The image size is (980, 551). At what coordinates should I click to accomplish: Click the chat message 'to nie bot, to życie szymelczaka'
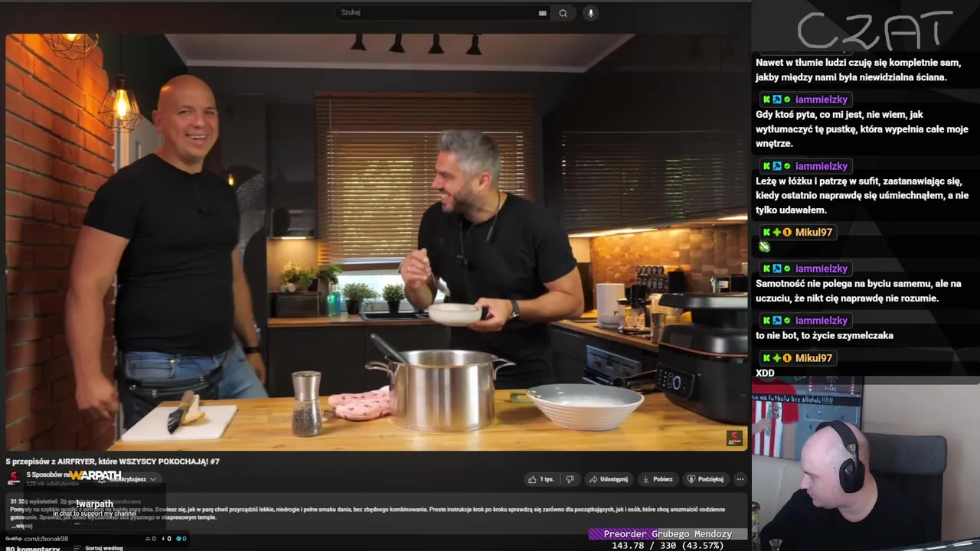coord(825,336)
